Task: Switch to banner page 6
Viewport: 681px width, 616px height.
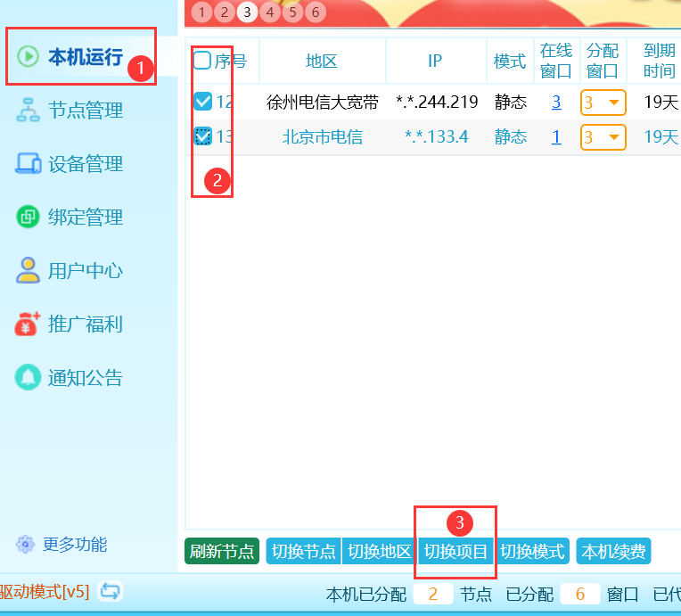Action: 316,12
